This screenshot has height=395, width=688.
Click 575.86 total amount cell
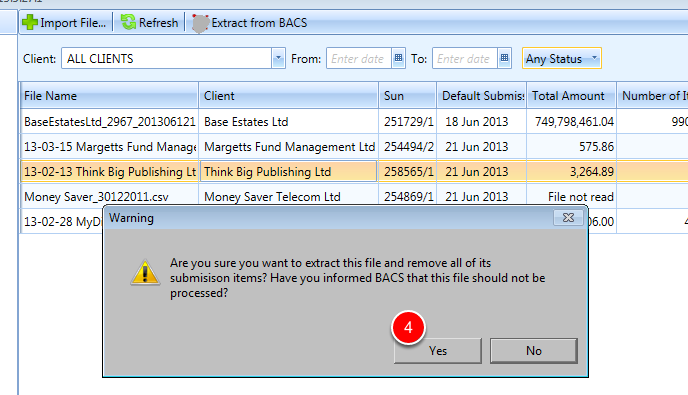point(572,147)
